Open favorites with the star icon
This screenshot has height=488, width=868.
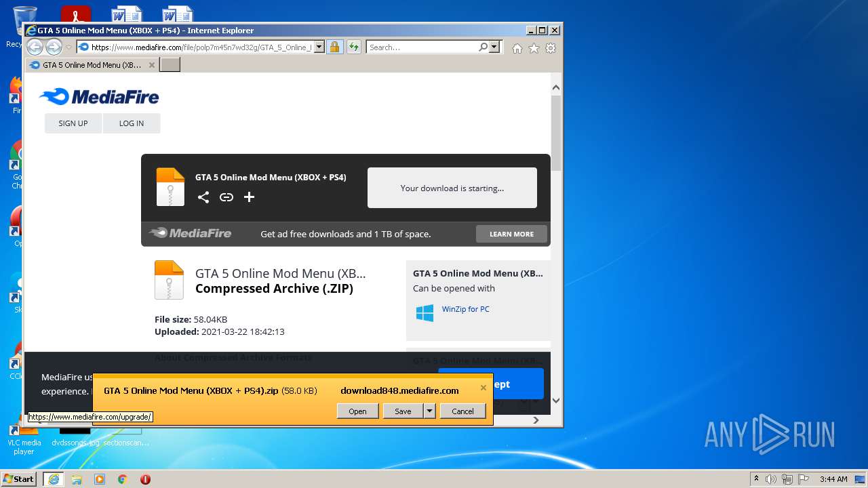tap(534, 48)
